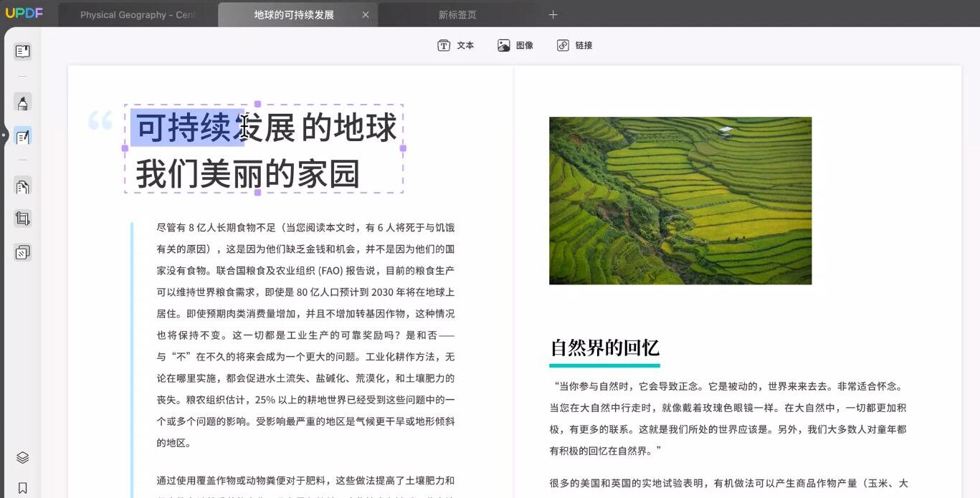
Task: Select the Comment highlighter tool in sidebar
Action: click(23, 102)
